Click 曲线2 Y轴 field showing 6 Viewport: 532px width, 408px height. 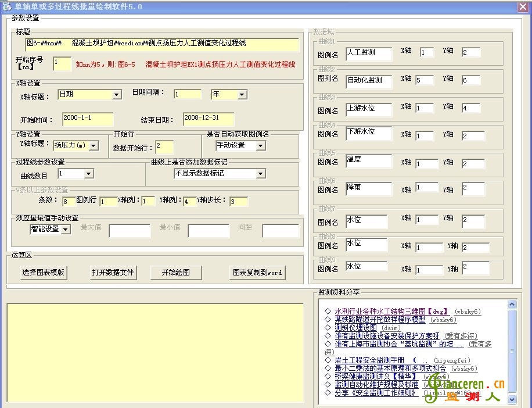(x=471, y=80)
